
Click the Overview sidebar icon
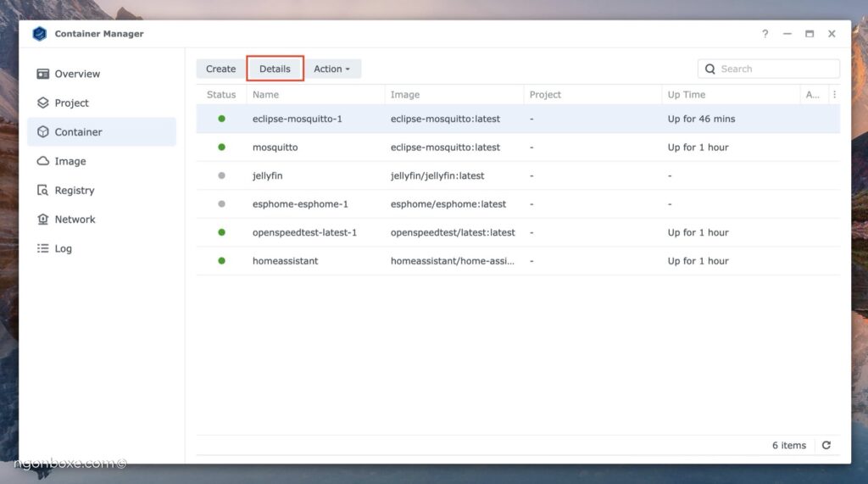point(42,74)
